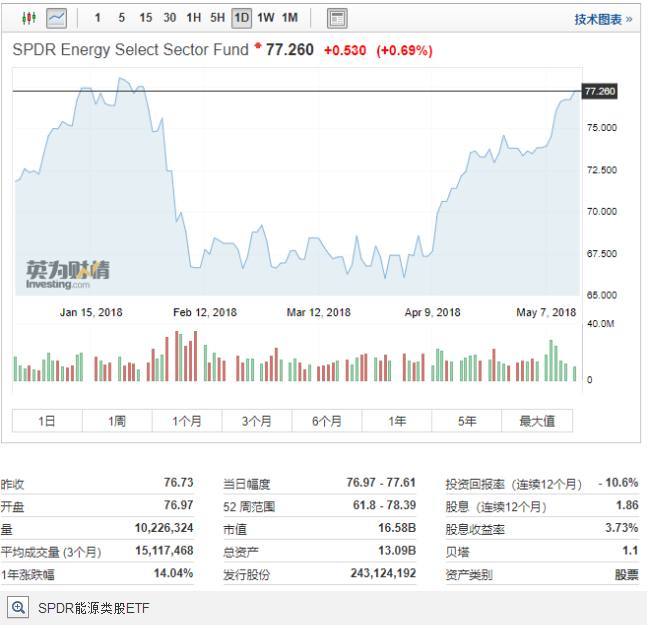The image size is (650, 630).
Task: Choose the 5H interval
Action: coord(218,18)
